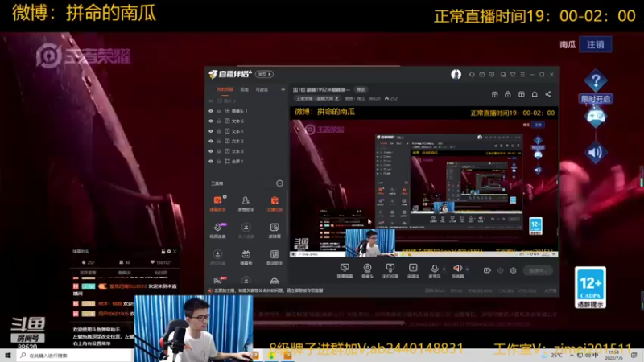Image resolution: width=644 pixels, height=362 pixels.
Task: Hide the 摄像头 1 source layer
Action: (211, 111)
